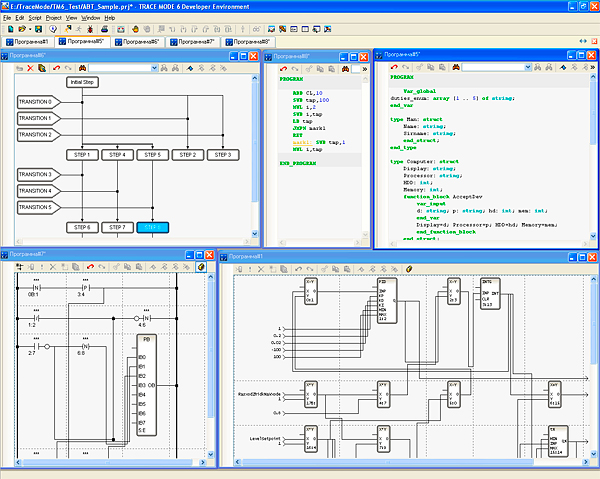Expand the arrow next to Open icon
Image resolution: width=600 pixels, height=479 pixels.
(30, 29)
